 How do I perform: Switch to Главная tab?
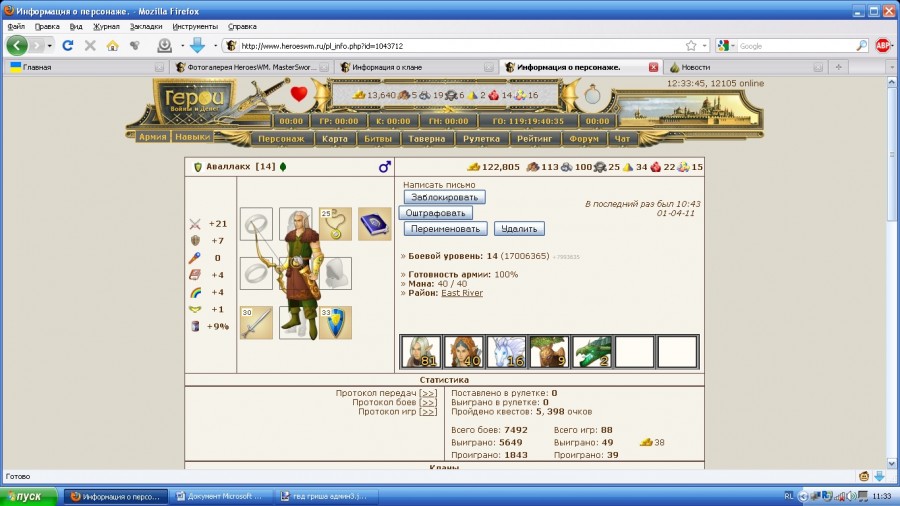tap(86, 67)
